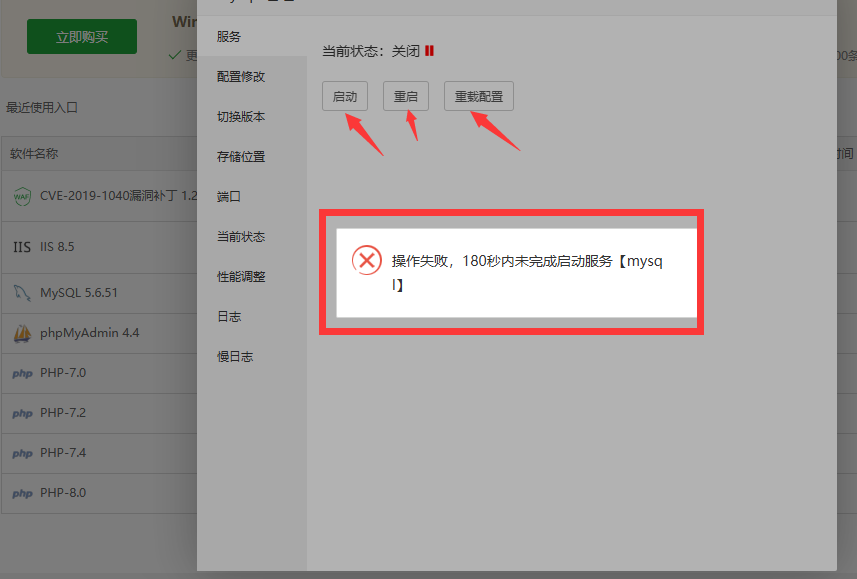
Task: Switch to the 切换版本 tab
Action: pyautogui.click(x=241, y=117)
